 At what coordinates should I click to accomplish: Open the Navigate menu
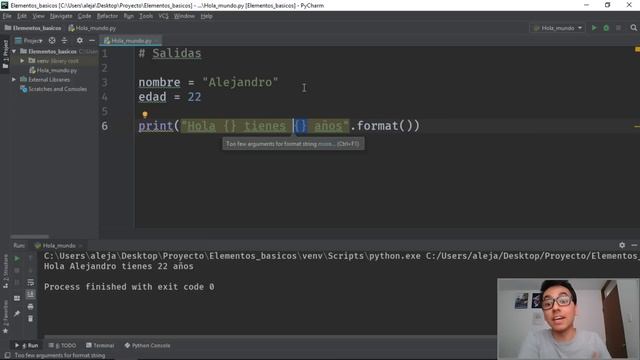pos(61,16)
